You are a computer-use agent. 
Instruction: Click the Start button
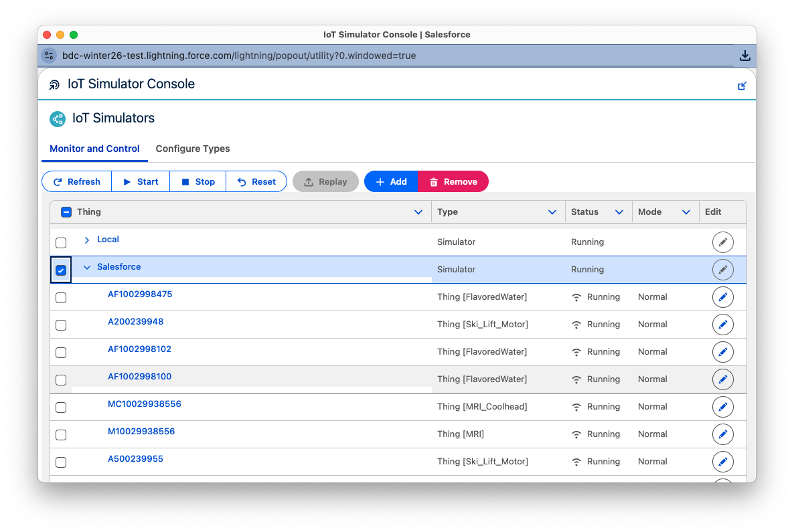[141, 182]
